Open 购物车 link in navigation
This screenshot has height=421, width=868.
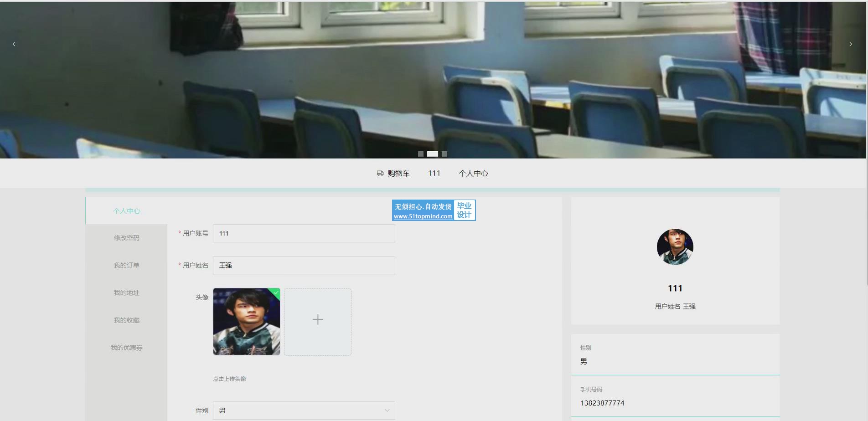pos(398,173)
